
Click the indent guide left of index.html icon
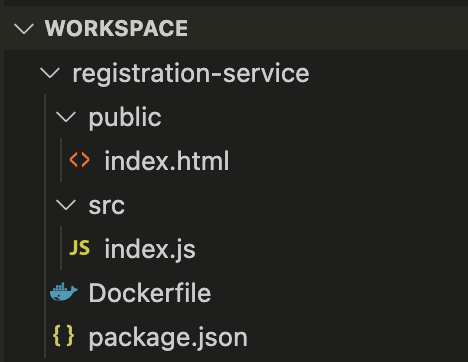coord(61,160)
